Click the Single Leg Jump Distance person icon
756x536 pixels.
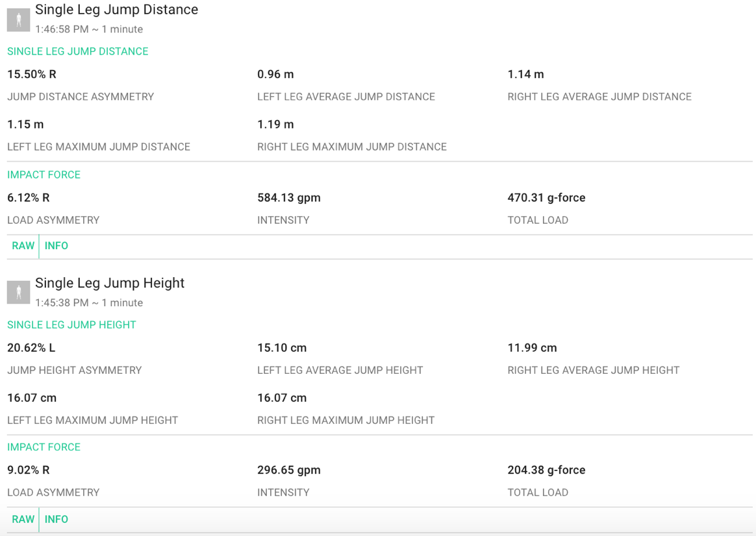18,19
